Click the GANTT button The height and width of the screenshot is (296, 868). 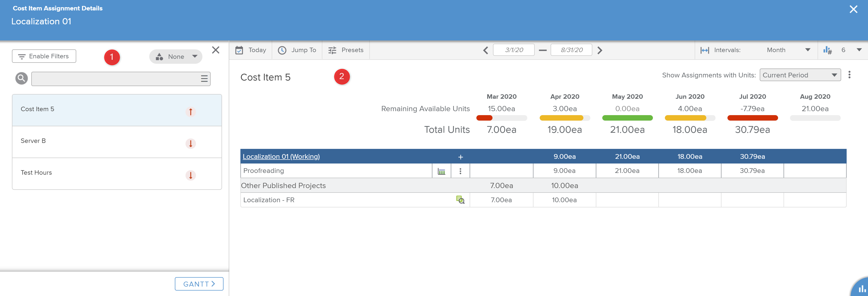coord(199,284)
